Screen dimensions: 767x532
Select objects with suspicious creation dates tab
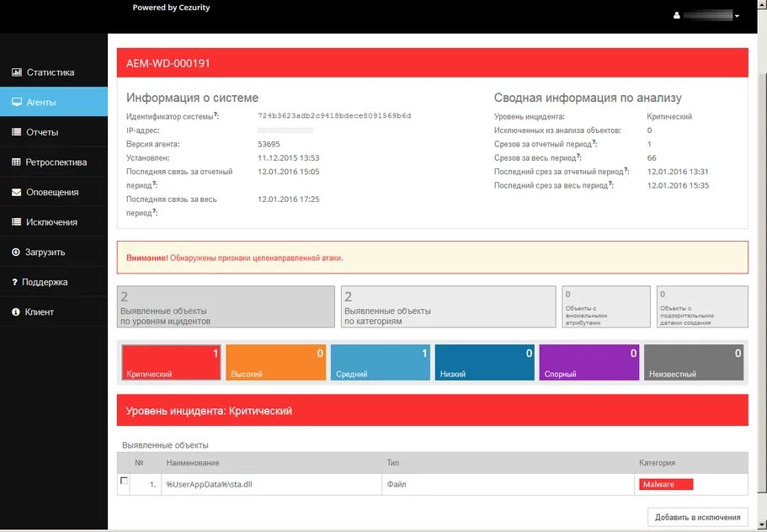coord(702,306)
